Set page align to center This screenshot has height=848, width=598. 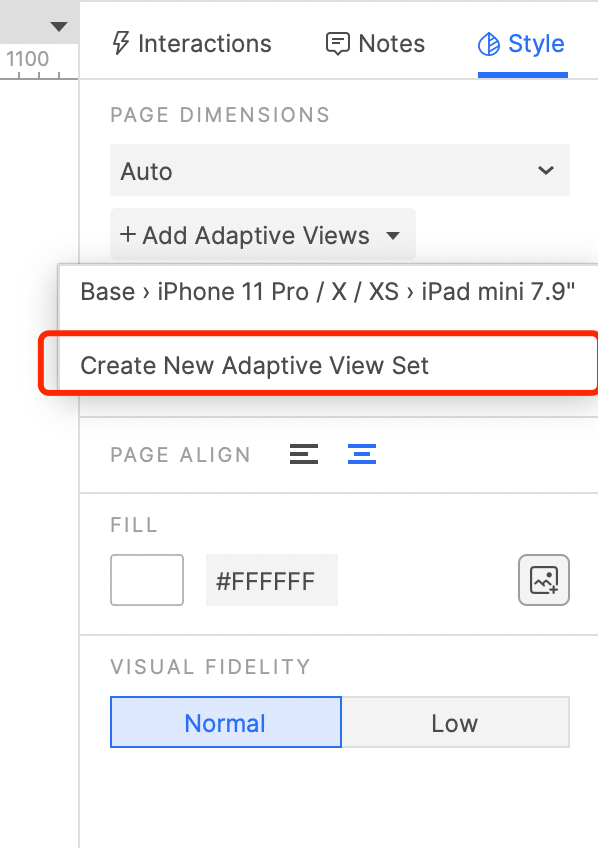(362, 454)
